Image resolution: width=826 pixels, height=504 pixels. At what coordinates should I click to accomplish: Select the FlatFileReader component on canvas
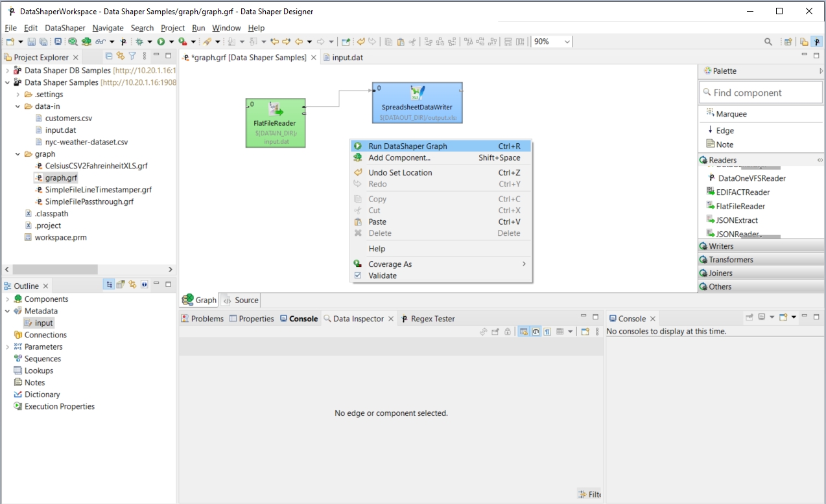coord(276,122)
